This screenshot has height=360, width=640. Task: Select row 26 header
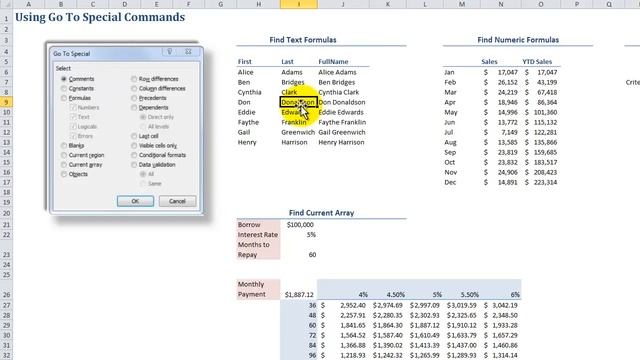tap(6, 289)
